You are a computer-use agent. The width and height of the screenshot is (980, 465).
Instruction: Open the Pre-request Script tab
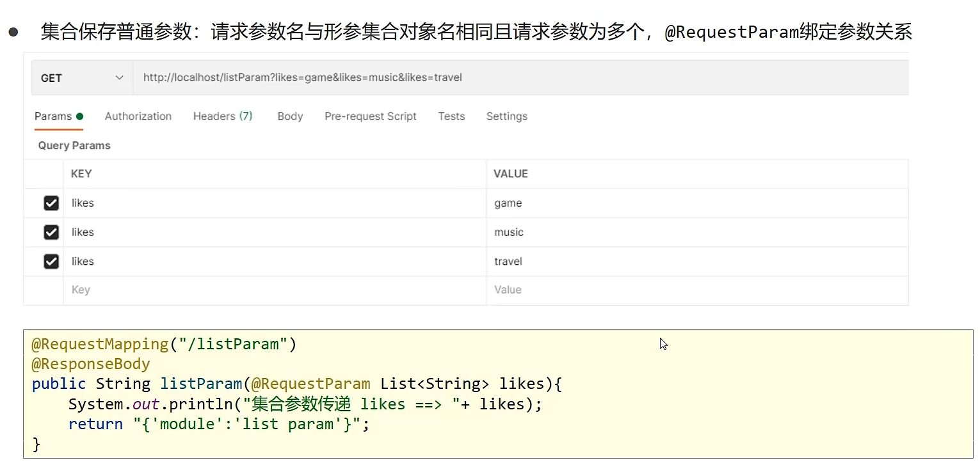click(x=371, y=116)
